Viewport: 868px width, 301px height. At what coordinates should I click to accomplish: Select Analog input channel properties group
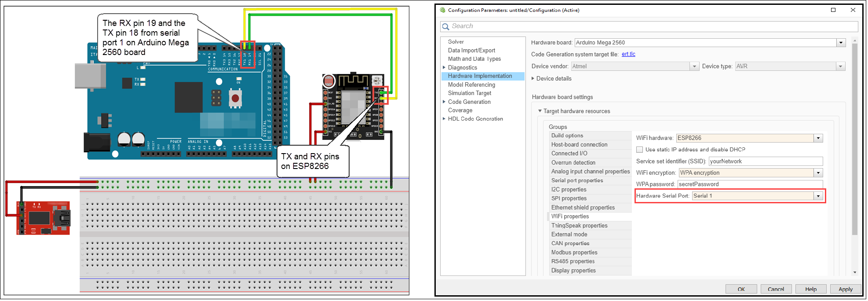coord(590,172)
